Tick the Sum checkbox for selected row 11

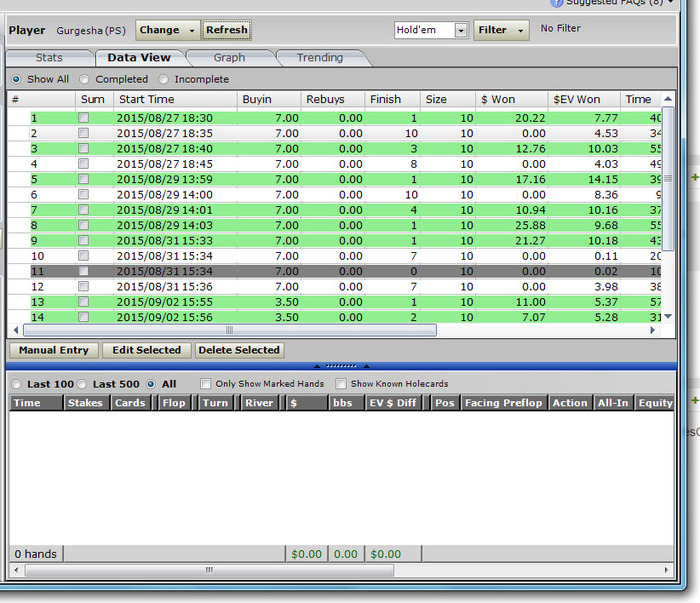click(83, 271)
